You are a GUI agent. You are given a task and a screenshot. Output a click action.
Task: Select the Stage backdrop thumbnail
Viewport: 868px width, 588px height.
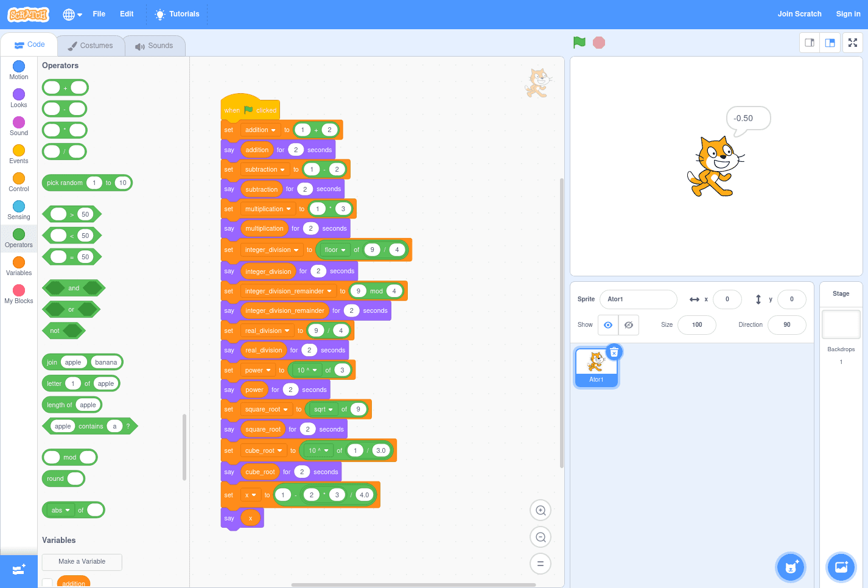(841, 324)
